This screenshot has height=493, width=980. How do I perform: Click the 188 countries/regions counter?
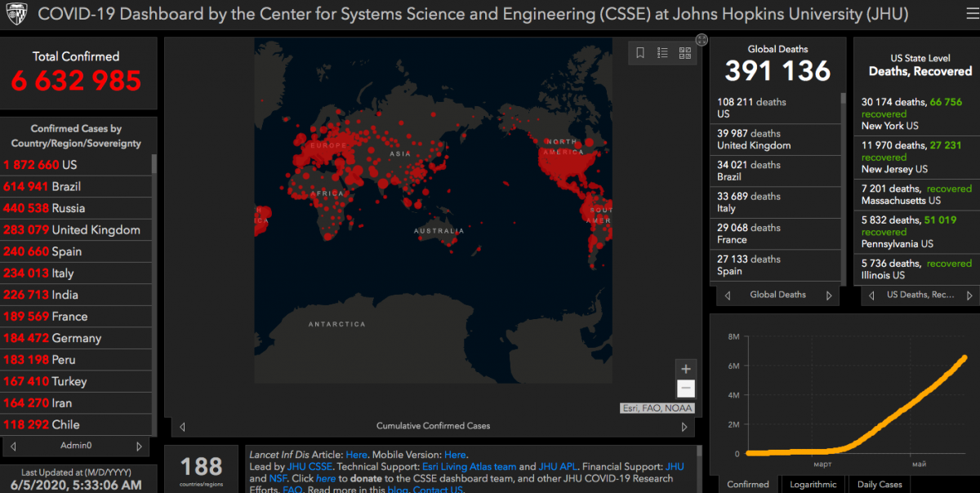point(201,467)
